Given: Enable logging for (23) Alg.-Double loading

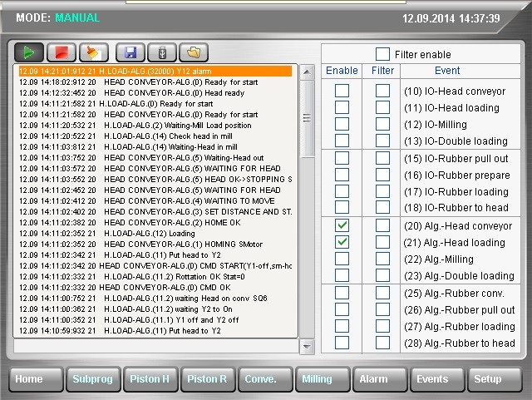Looking at the screenshot, I should tap(342, 275).
